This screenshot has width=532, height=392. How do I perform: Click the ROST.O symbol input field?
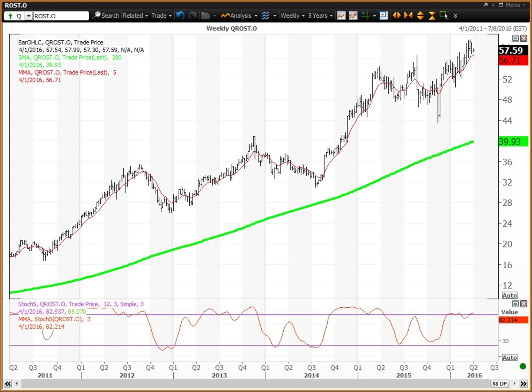tap(61, 16)
